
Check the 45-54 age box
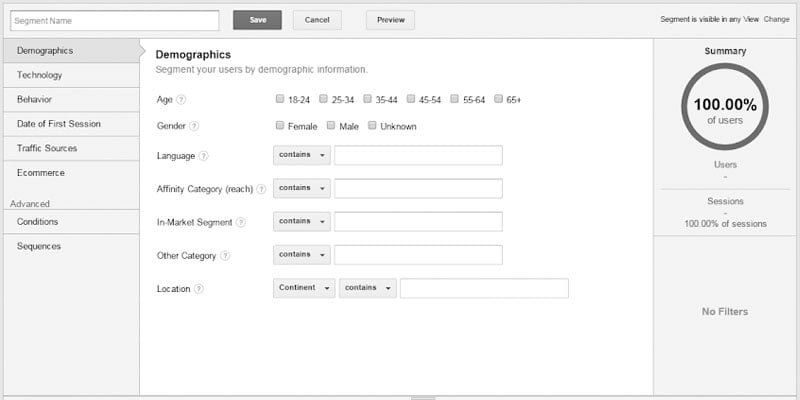click(411, 99)
